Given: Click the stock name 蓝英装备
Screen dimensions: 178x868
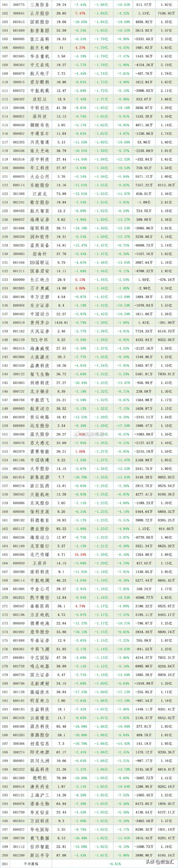Looking at the screenshot, I should coord(40,245).
